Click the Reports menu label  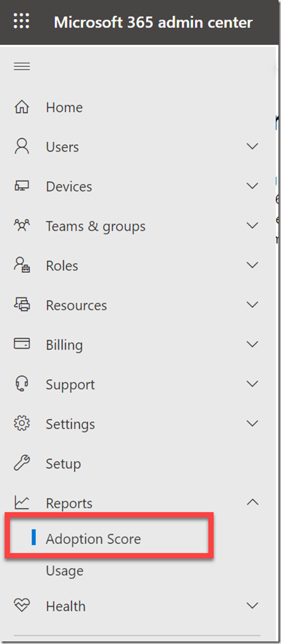pyautogui.click(x=69, y=504)
